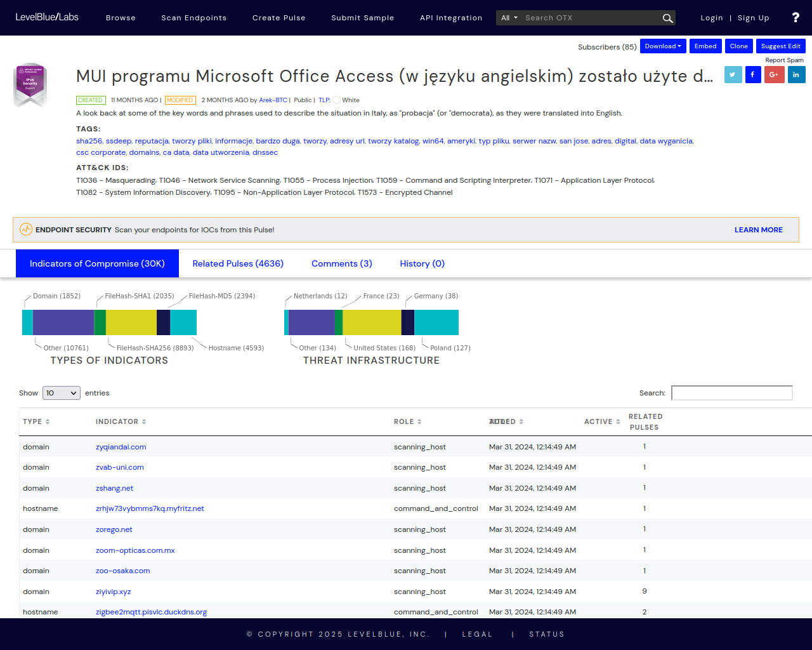The width and height of the screenshot is (812, 650).
Task: Click the reputacja tag
Action: [x=152, y=141]
